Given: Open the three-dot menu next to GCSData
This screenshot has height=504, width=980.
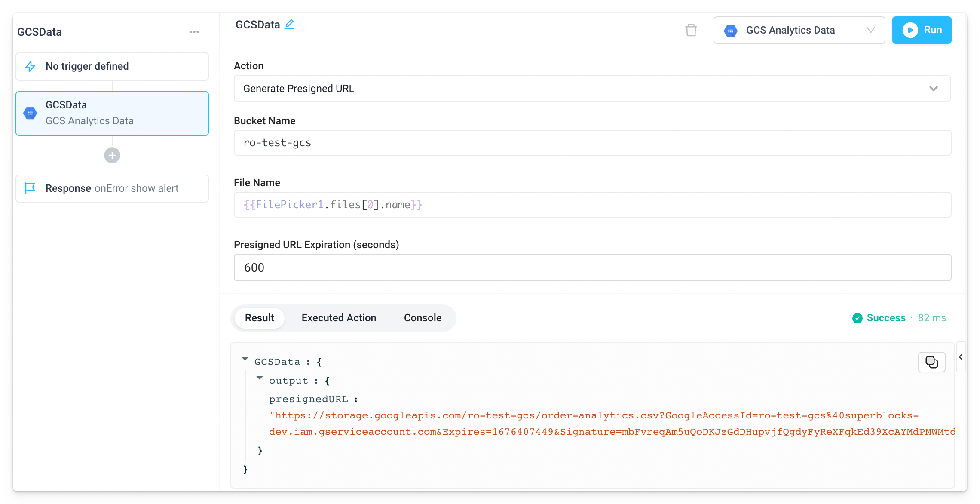Looking at the screenshot, I should pyautogui.click(x=194, y=31).
